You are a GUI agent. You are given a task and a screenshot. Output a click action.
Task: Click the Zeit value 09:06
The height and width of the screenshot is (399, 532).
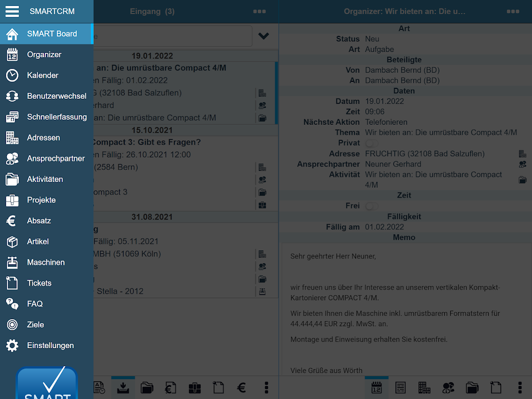375,112
